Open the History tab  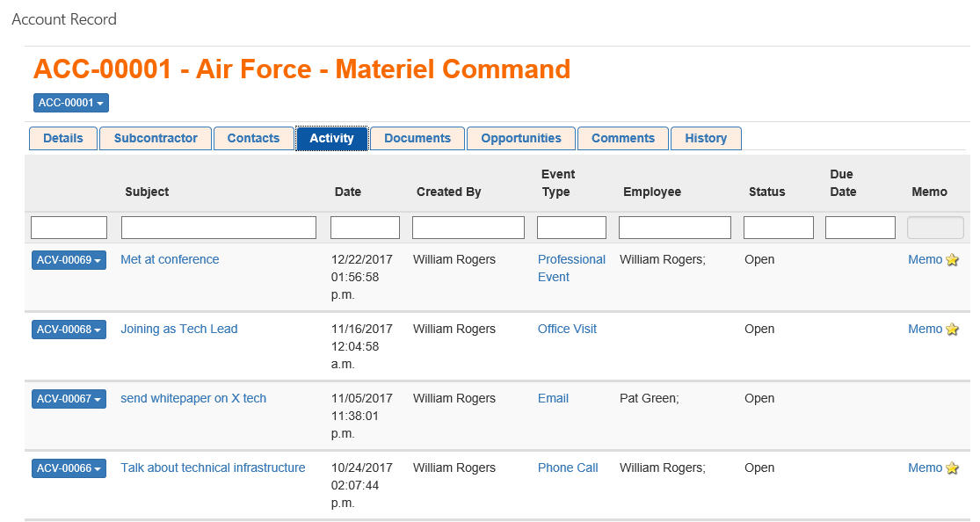(x=706, y=138)
